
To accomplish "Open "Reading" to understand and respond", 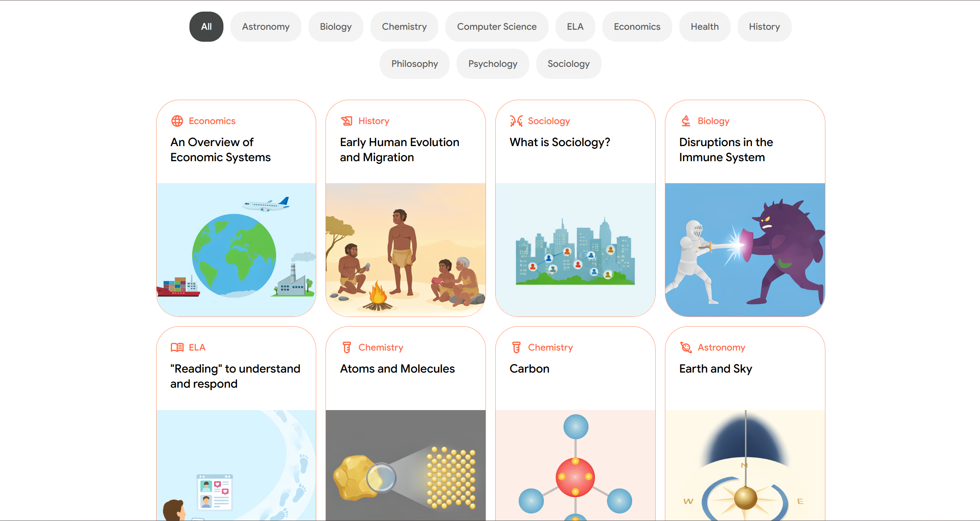I will point(235,376).
